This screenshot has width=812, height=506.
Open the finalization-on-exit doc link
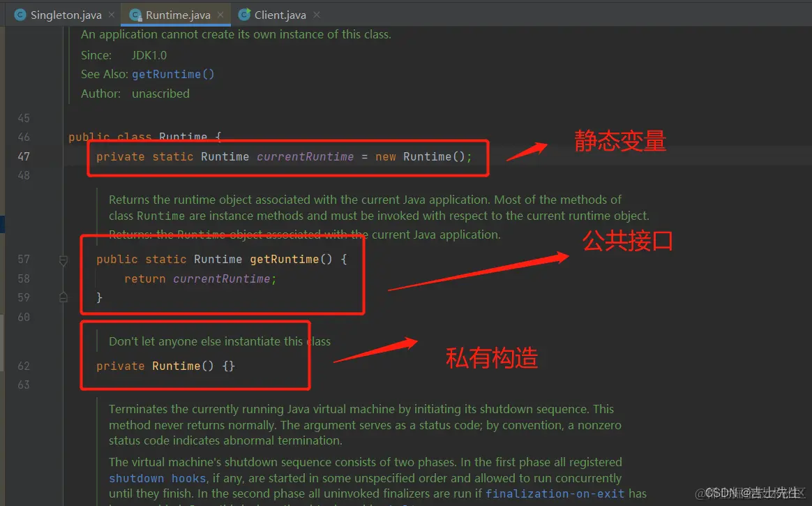(x=555, y=493)
